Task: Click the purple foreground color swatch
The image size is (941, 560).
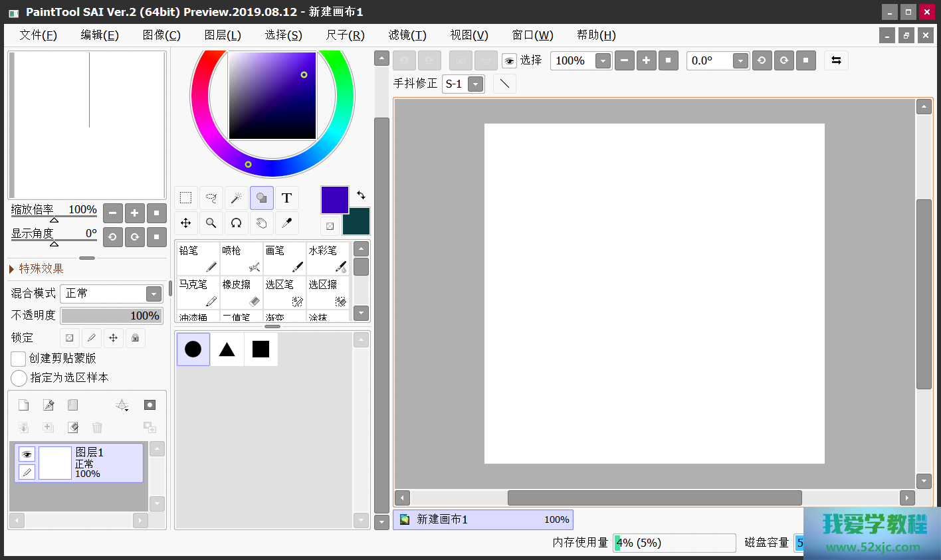Action: (334, 200)
